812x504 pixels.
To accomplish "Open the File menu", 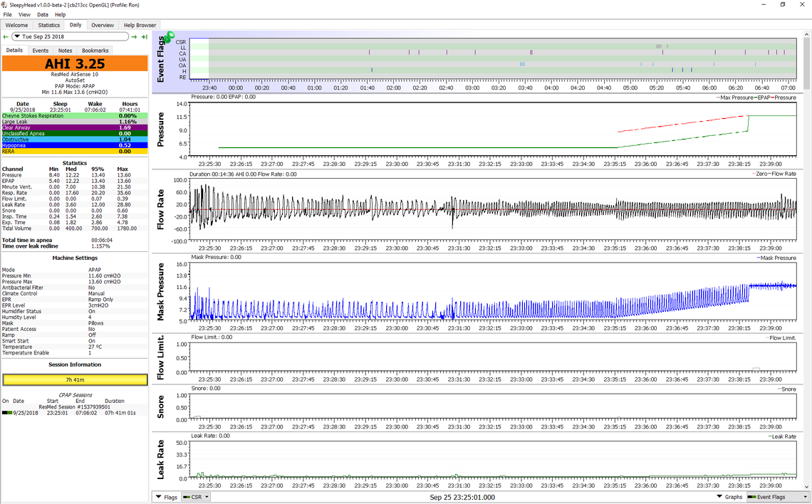I will [7, 14].
